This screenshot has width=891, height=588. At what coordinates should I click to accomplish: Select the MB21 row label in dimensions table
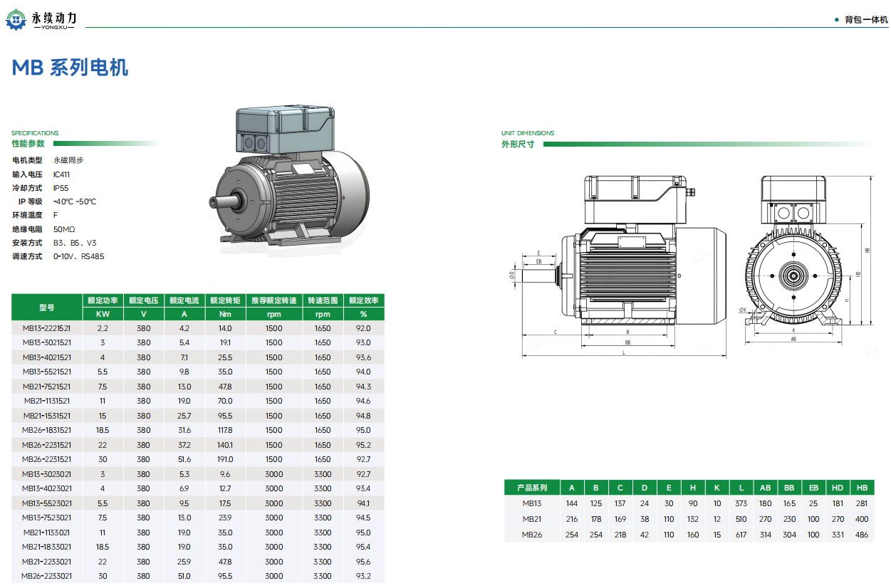click(x=532, y=519)
